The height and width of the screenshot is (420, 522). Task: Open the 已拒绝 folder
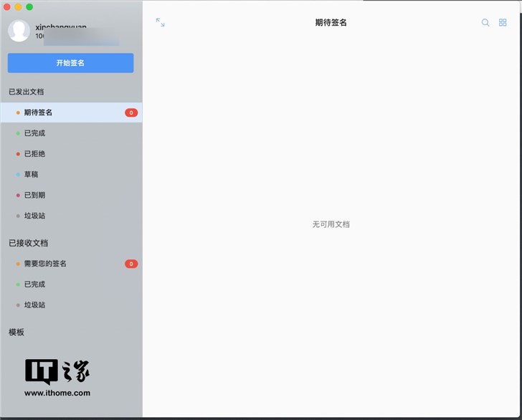[34, 154]
